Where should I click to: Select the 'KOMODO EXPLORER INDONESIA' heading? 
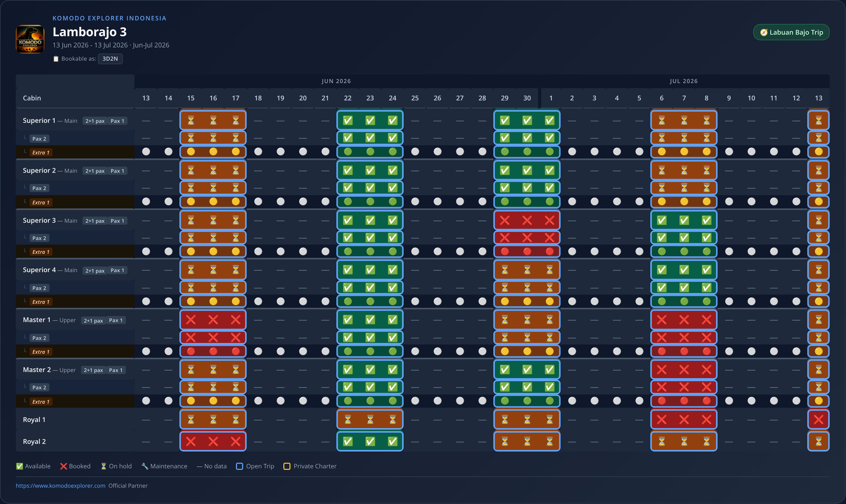(x=109, y=18)
